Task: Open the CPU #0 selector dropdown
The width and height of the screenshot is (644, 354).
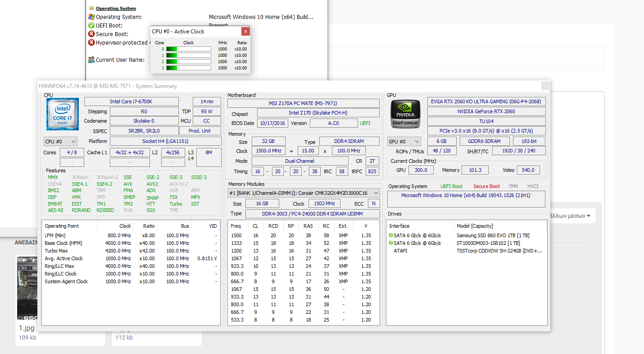Action: coord(60,142)
